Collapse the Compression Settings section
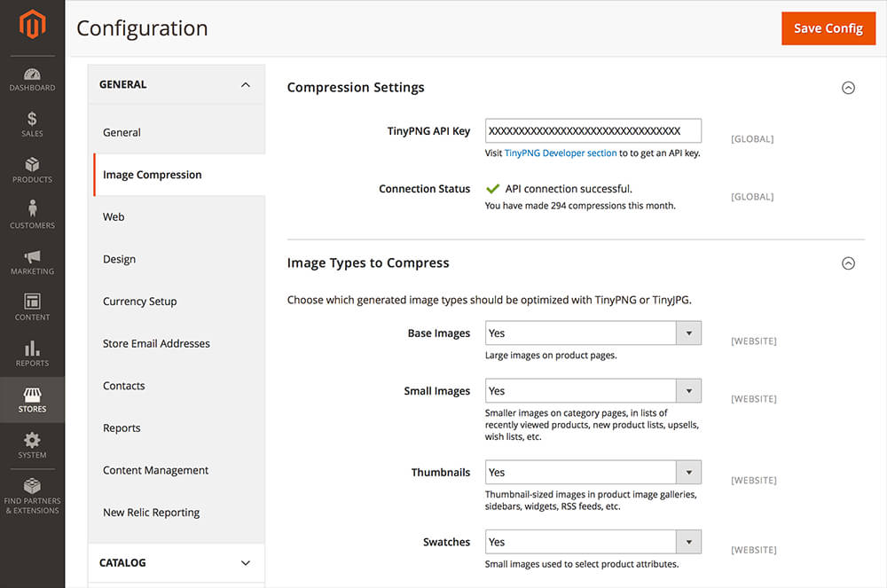Screen dimensions: 887x588 point(848,88)
